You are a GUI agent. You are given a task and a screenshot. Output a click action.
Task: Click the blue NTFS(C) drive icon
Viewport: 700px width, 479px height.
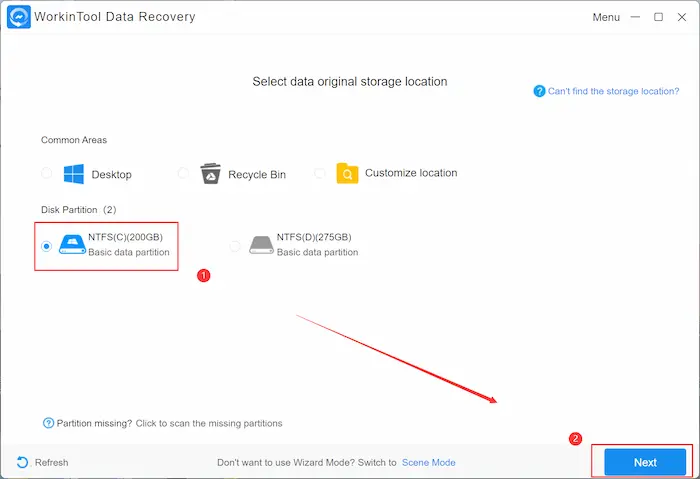coord(73,245)
